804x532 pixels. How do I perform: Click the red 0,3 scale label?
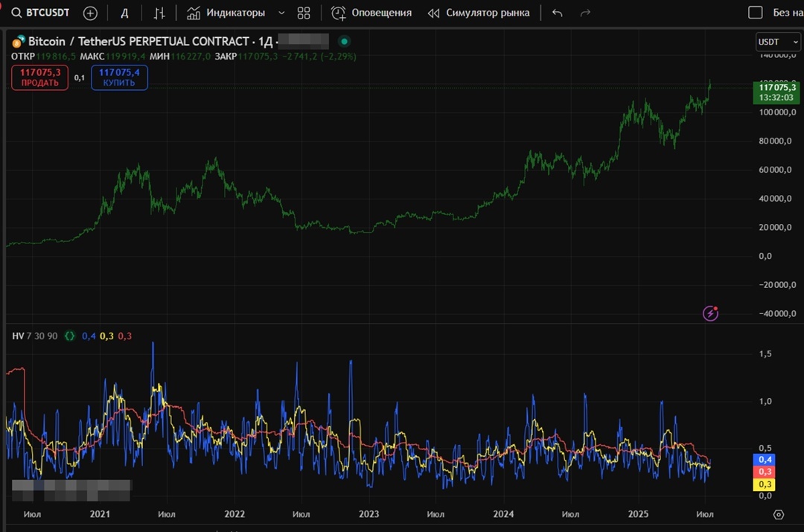coord(764,472)
